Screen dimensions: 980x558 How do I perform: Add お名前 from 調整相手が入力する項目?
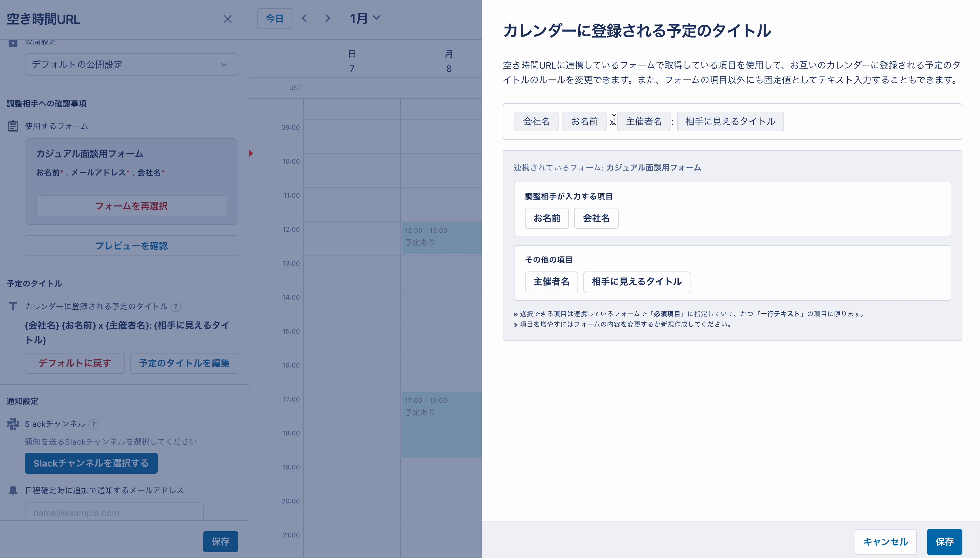click(547, 218)
